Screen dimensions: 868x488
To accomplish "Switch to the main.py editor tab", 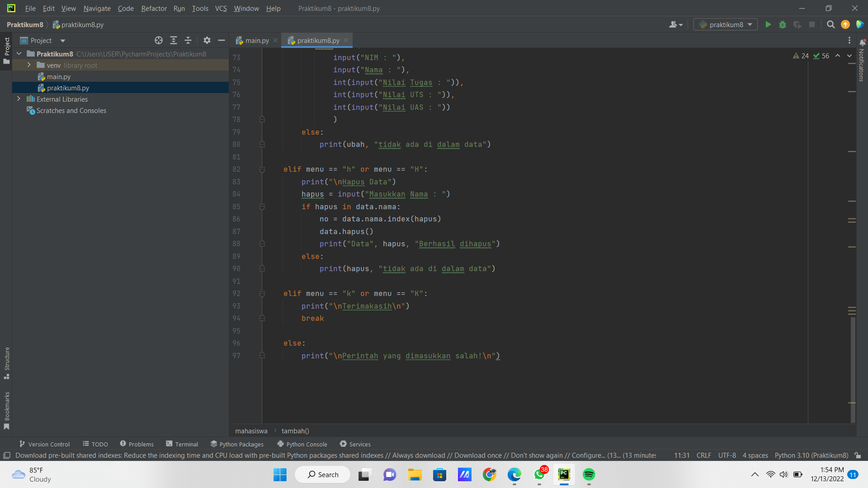I will tap(256, 40).
